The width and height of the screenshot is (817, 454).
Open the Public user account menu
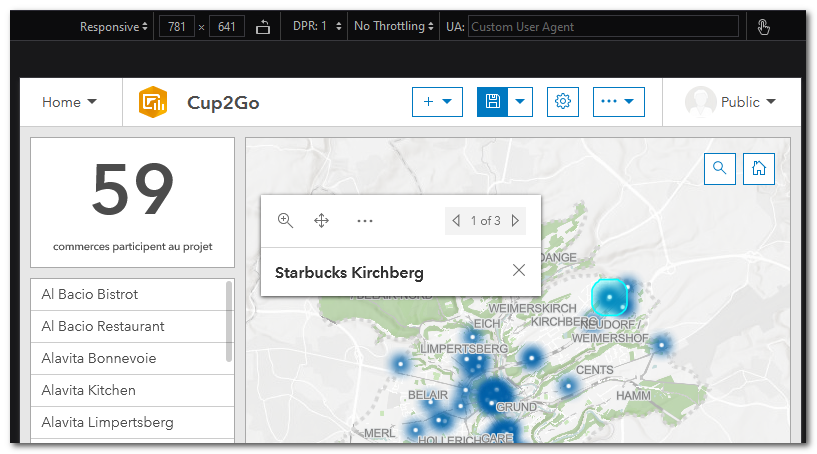tap(730, 102)
